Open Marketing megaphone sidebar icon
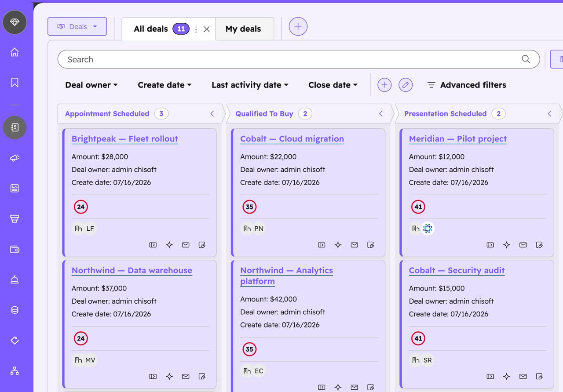 [15, 158]
